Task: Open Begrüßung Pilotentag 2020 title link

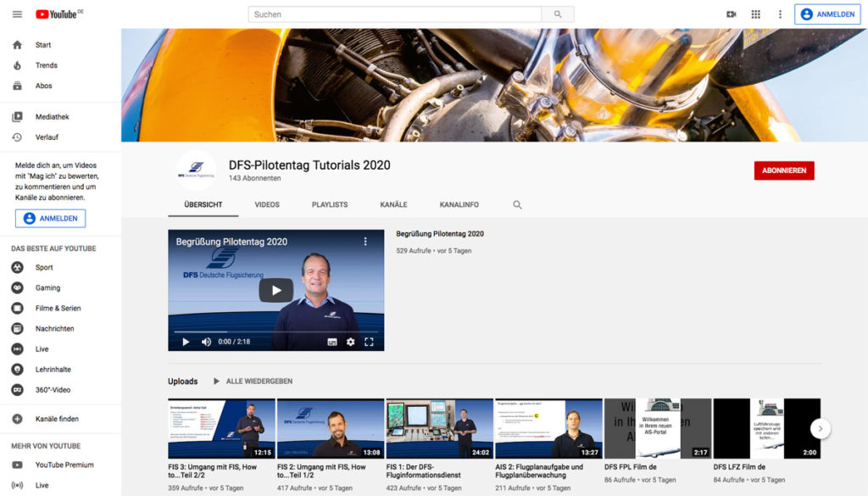Action: 440,234
